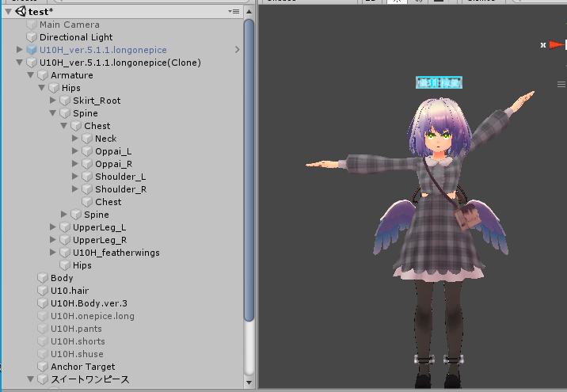Select the Shoulder_L bone
The height and width of the screenshot is (392, 567).
pos(120,177)
